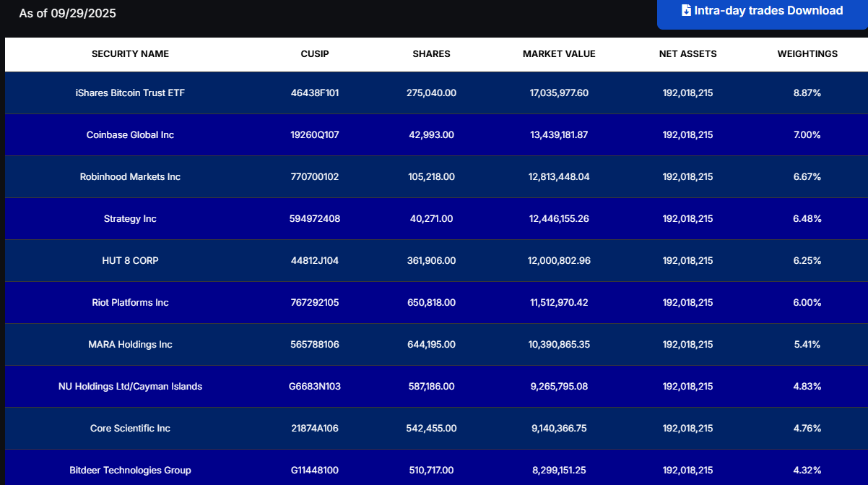Click market value 9,140,366.75
868x485 pixels.
pos(559,429)
